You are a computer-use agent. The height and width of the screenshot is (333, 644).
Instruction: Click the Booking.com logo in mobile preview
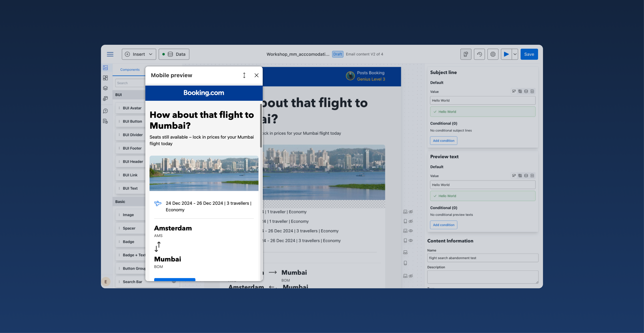point(204,93)
